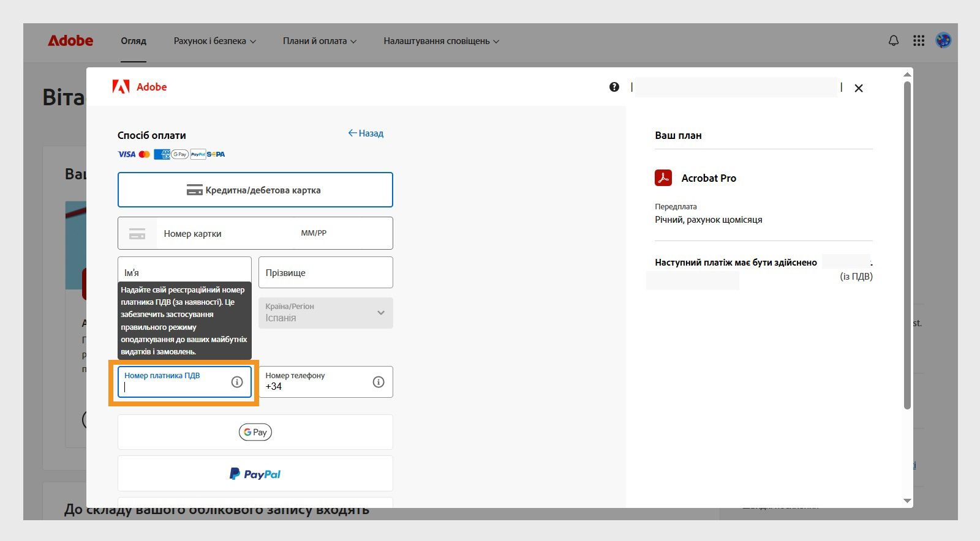Click the Visa card logo

point(127,154)
